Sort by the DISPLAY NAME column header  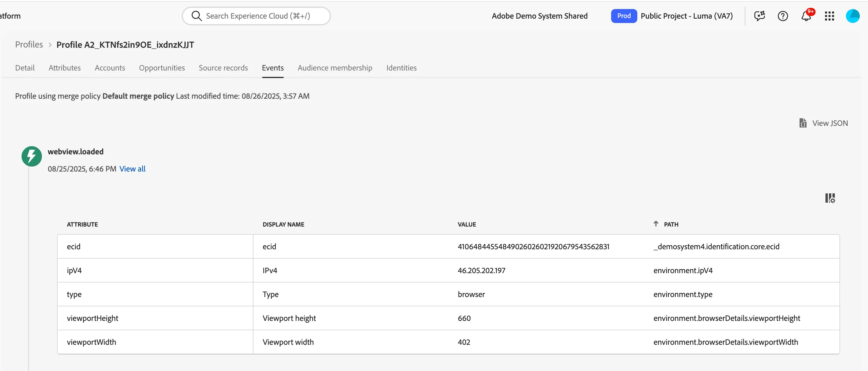(283, 225)
